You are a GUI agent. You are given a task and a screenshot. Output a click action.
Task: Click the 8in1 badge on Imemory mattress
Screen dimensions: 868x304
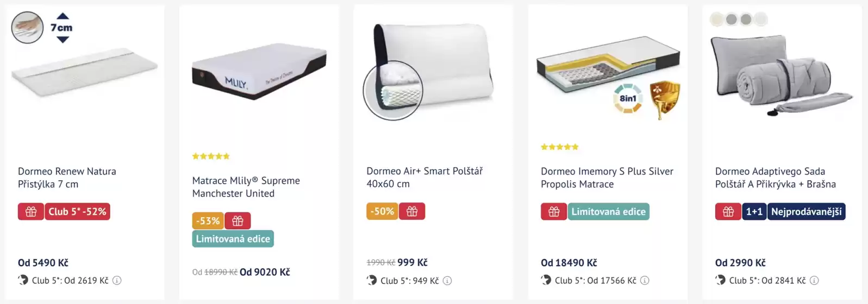(x=628, y=98)
